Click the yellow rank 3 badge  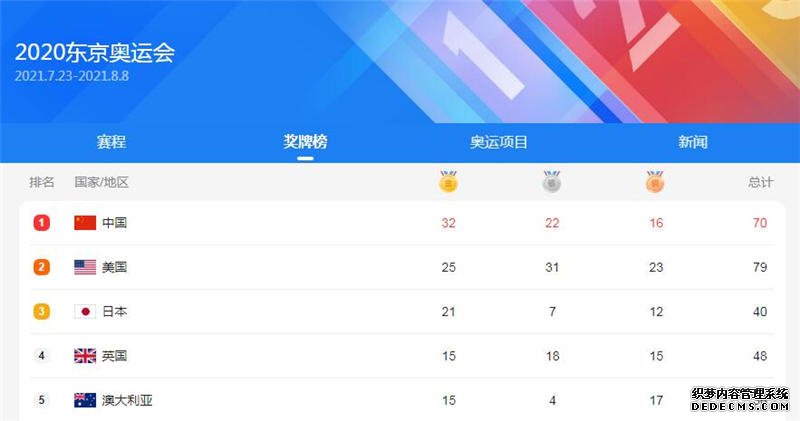(x=42, y=311)
